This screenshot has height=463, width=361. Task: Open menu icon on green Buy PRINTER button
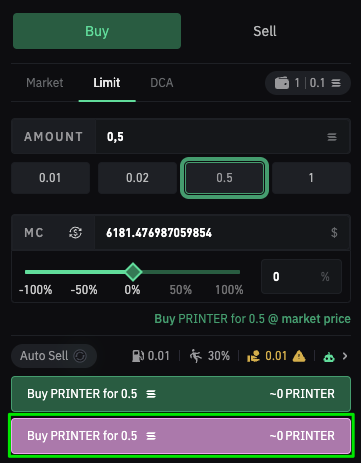point(151,394)
